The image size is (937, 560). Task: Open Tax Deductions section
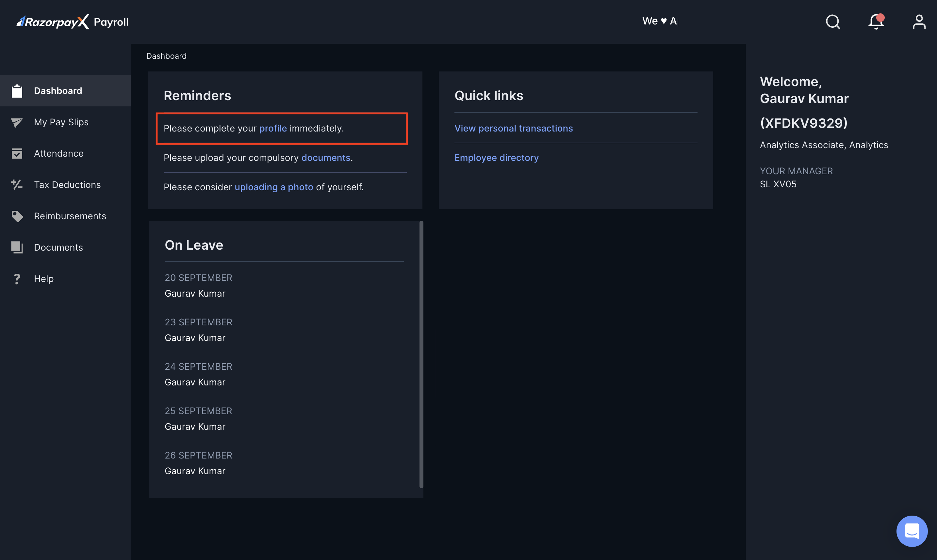[x=67, y=185]
